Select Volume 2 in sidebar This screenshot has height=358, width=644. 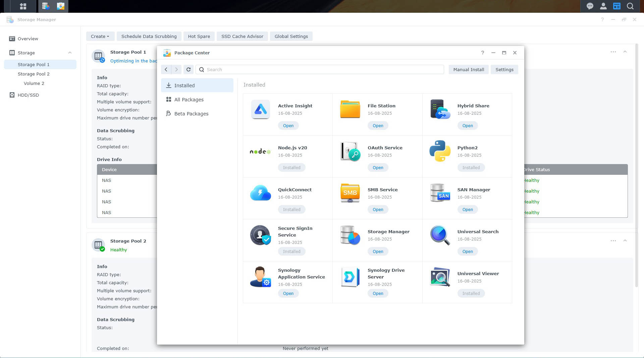tap(40, 83)
